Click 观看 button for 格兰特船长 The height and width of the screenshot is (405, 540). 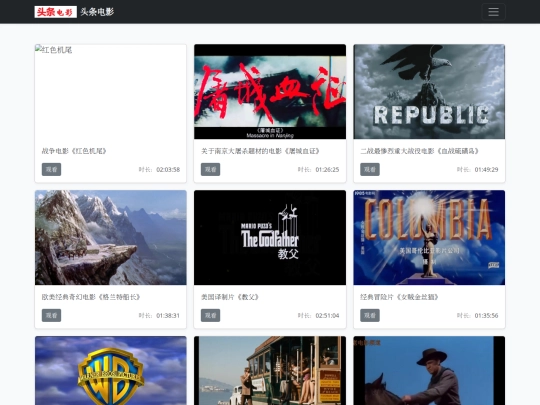coord(51,315)
